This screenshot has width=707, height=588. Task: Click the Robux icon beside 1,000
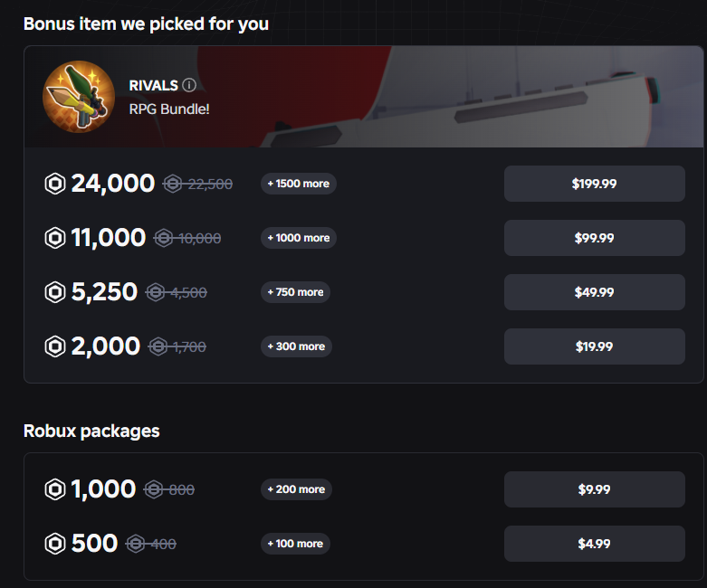click(55, 489)
